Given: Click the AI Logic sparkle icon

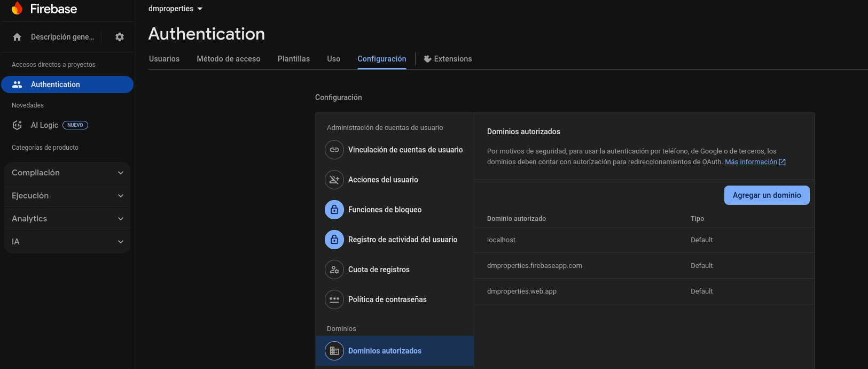Looking at the screenshot, I should click(17, 125).
